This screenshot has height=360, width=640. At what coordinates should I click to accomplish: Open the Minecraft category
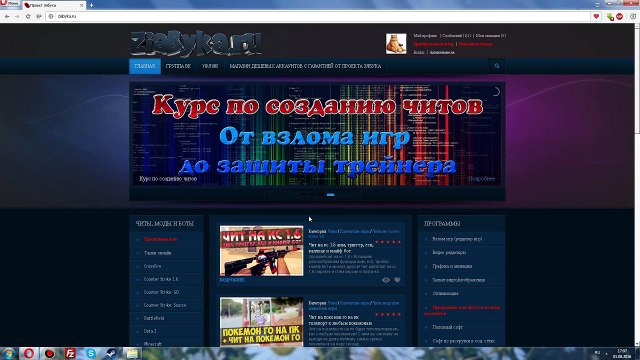(x=153, y=344)
